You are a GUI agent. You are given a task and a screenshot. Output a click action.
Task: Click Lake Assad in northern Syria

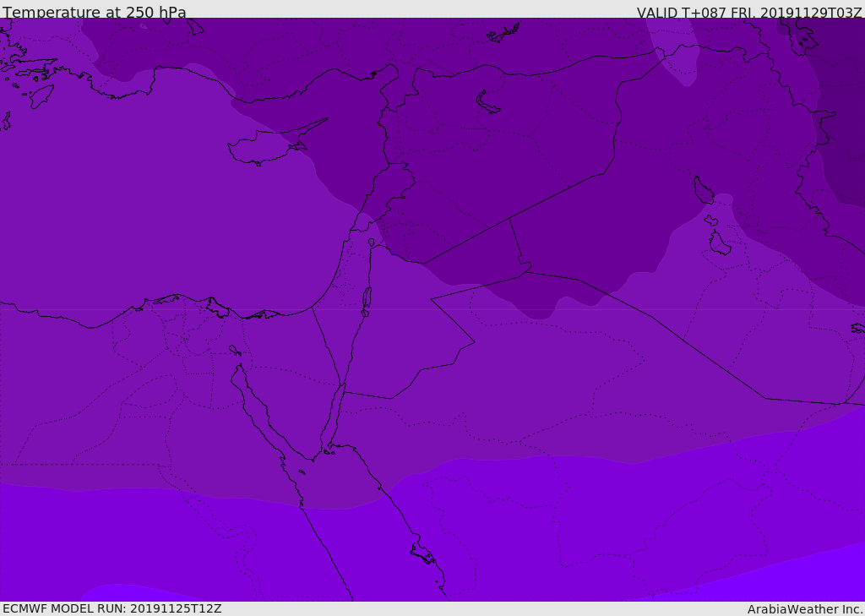[489, 103]
